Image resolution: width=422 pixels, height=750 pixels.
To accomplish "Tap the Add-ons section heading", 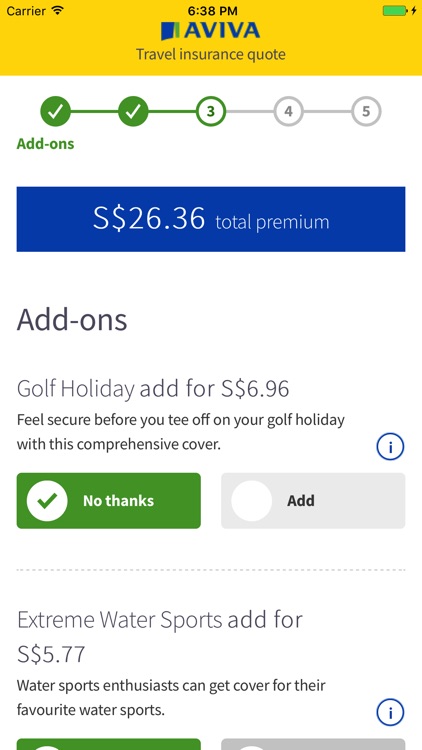I will click(72, 320).
